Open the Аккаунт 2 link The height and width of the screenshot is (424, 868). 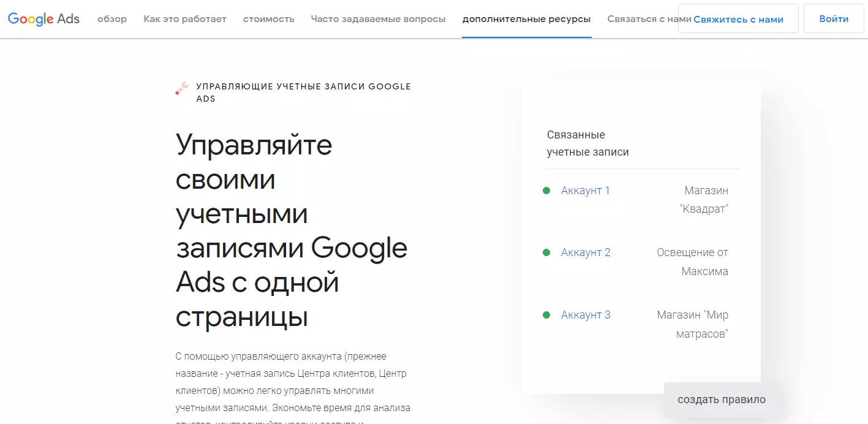[x=586, y=252]
